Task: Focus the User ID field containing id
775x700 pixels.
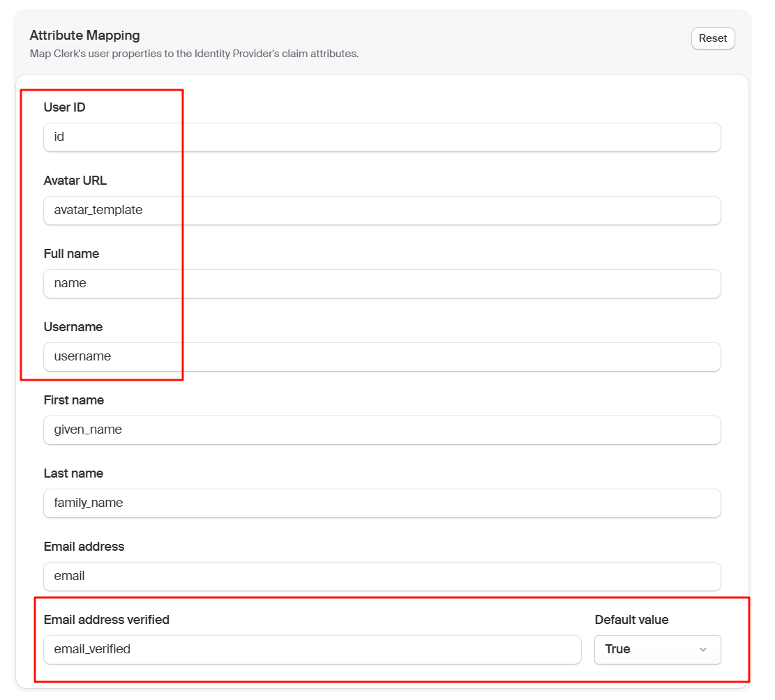Action: pos(382,137)
